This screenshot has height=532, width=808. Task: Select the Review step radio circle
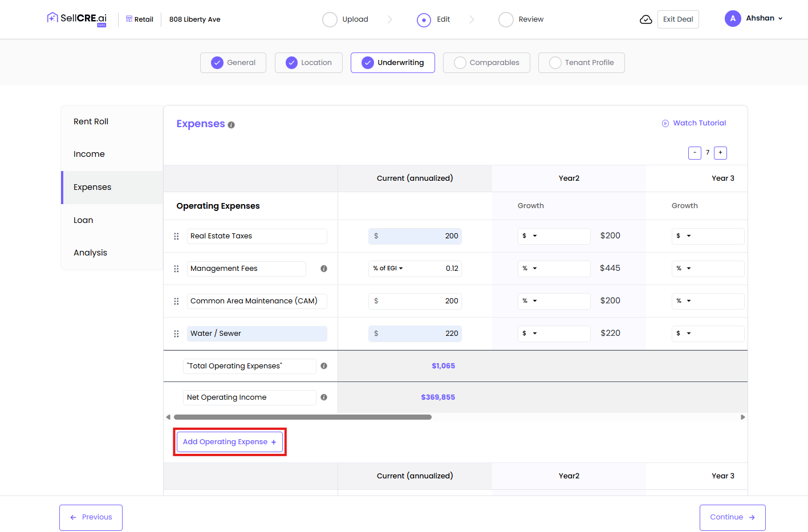pos(506,20)
